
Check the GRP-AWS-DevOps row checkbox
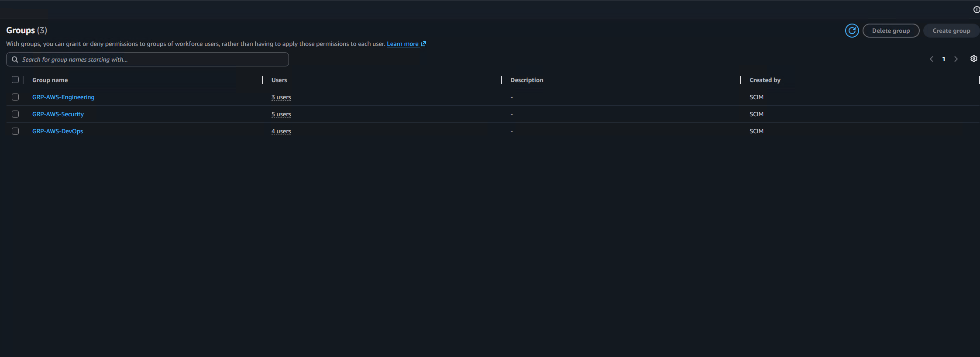pyautogui.click(x=15, y=131)
